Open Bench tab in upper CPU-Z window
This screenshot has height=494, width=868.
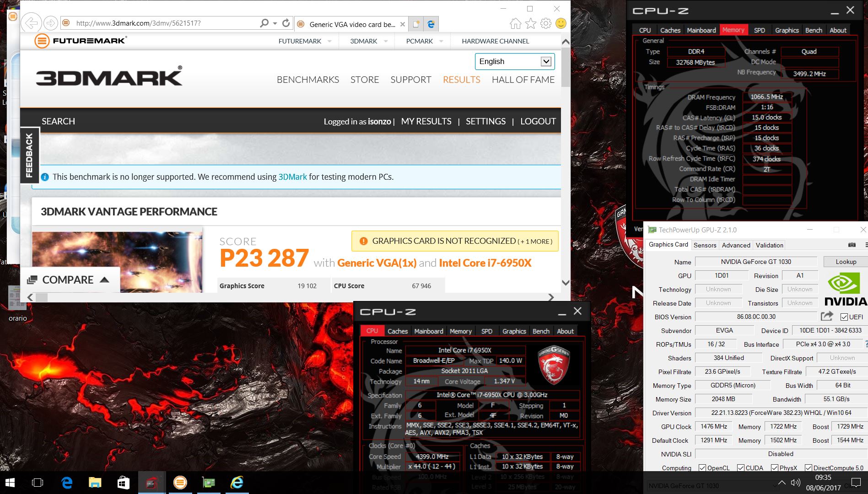(814, 30)
